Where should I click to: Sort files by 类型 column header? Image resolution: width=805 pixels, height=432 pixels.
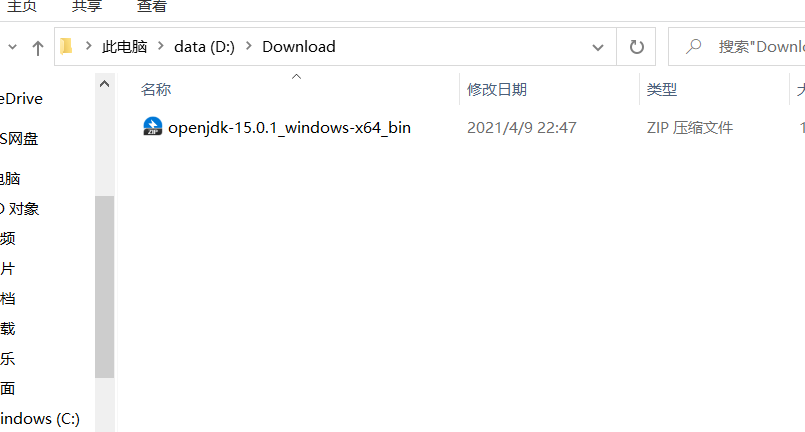662,89
